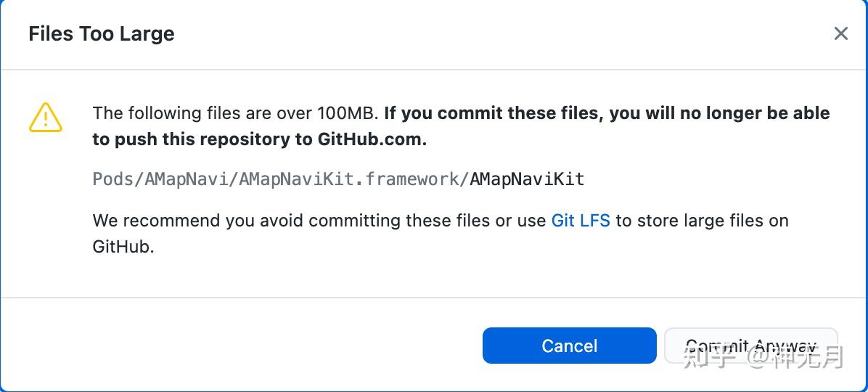
Task: Click the bold 'If you commit these files' warning
Action: tap(494, 113)
